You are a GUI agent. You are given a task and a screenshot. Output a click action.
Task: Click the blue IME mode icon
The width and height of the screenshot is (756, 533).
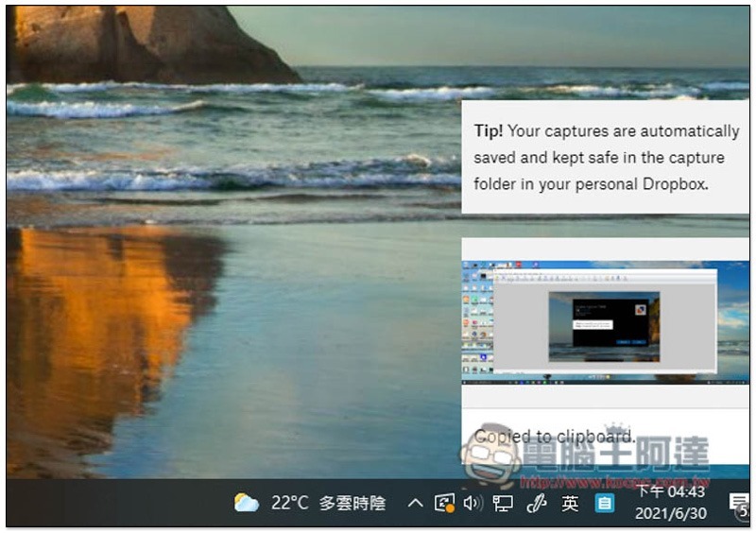point(604,503)
